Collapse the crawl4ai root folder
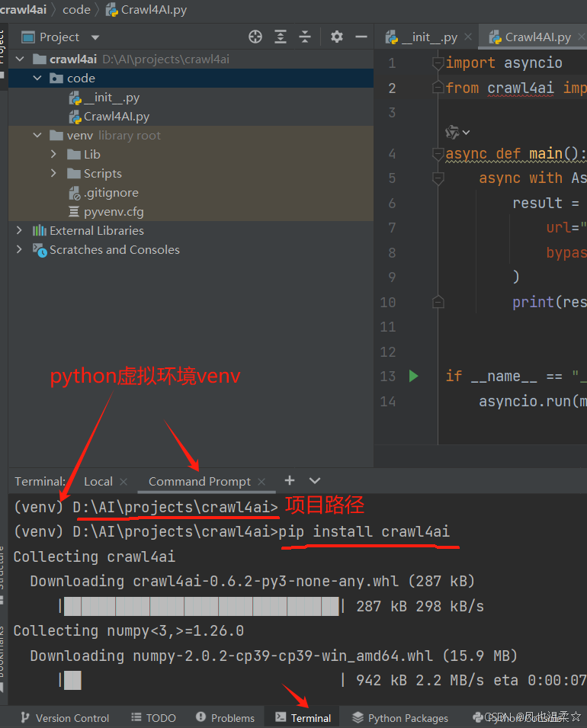Image resolution: width=587 pixels, height=728 pixels. point(20,59)
